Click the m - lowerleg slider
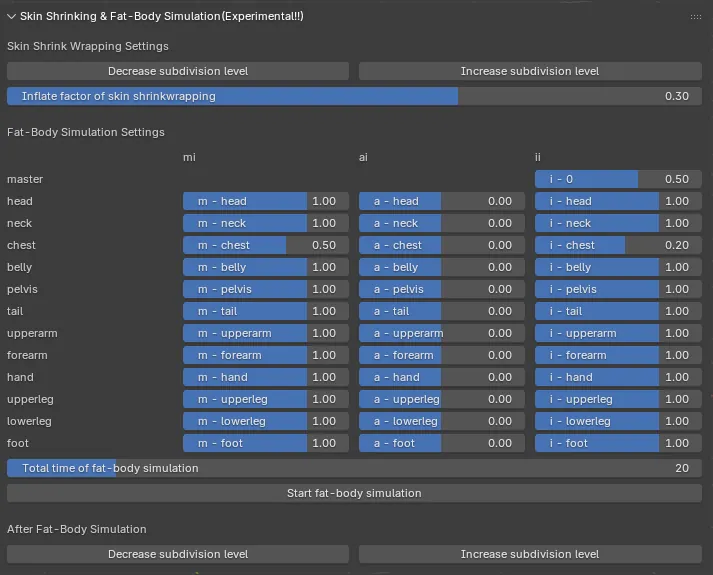This screenshot has height=575, width=713. [x=266, y=421]
